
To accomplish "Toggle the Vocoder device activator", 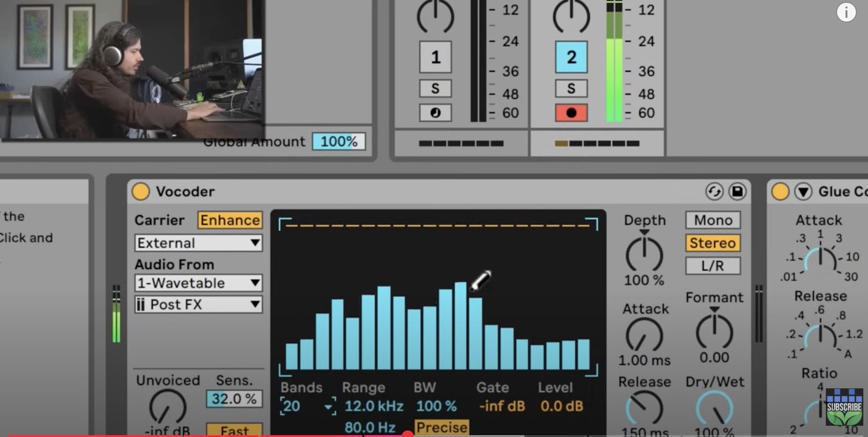I will click(x=140, y=192).
